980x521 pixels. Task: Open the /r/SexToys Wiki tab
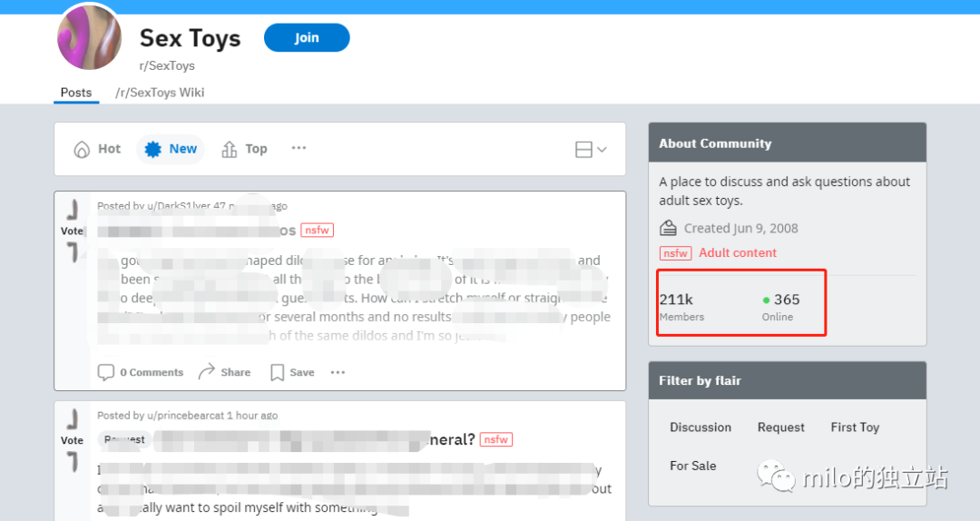click(160, 93)
